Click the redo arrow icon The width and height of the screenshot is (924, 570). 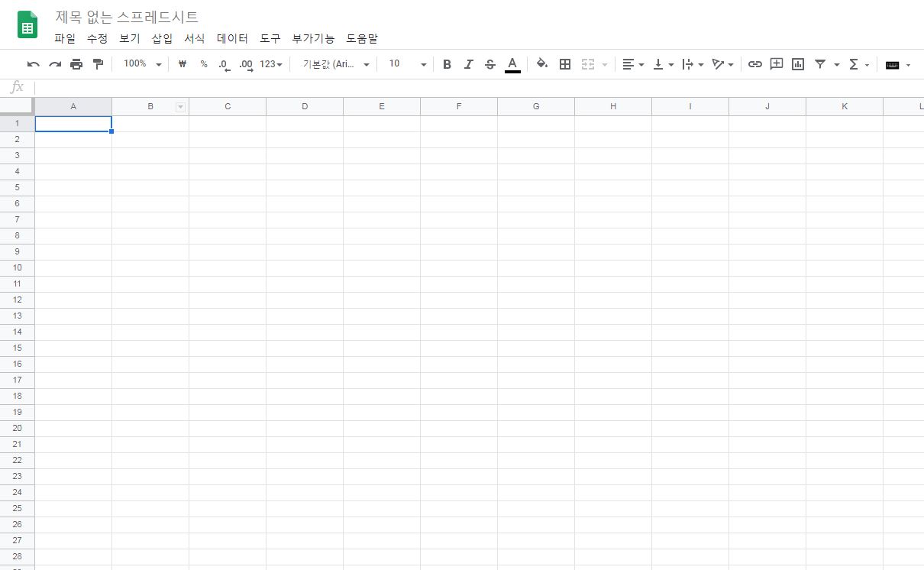pyautogui.click(x=55, y=64)
